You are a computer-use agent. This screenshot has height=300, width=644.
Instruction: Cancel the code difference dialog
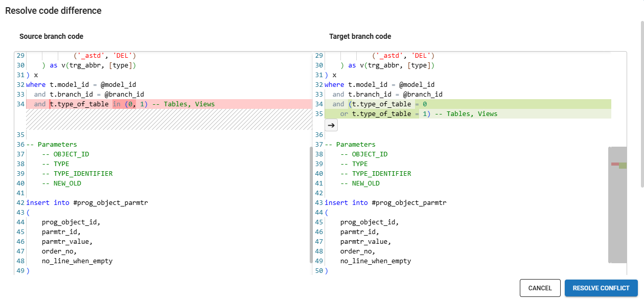(x=540, y=288)
